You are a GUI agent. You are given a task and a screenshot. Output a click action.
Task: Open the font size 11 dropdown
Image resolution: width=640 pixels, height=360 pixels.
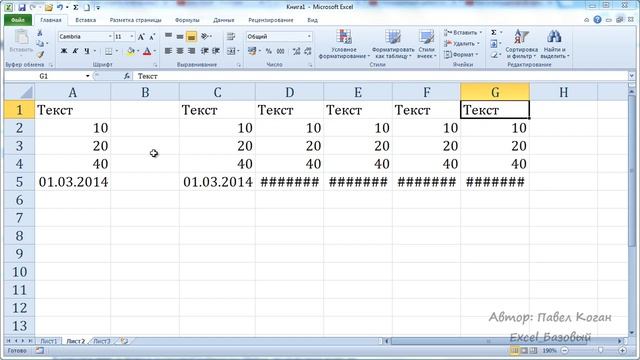click(131, 37)
